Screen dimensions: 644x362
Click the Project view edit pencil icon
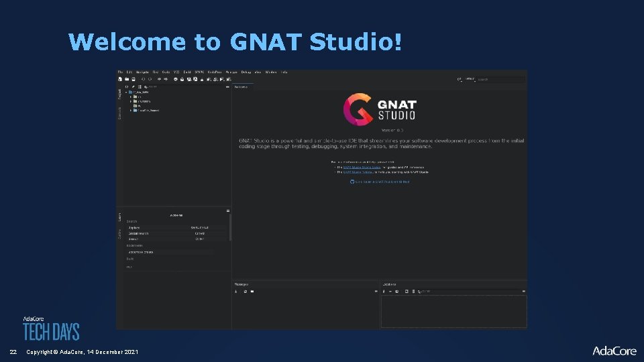(x=133, y=87)
